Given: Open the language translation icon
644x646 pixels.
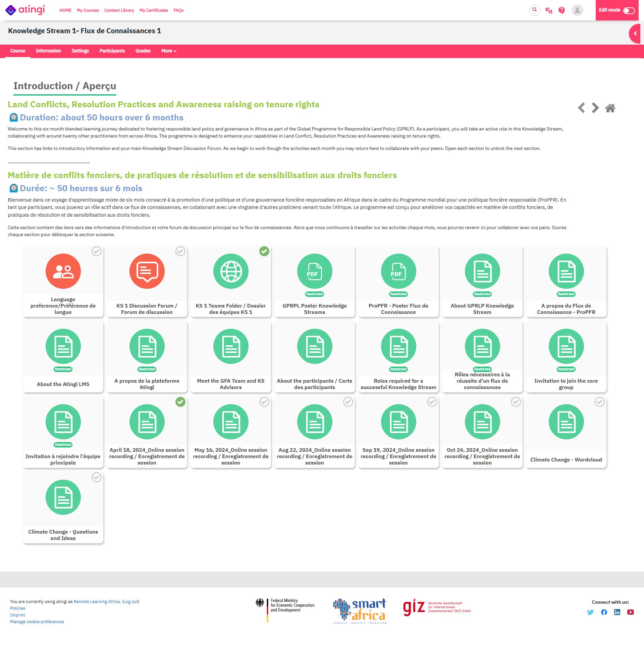Looking at the screenshot, I should click(549, 10).
